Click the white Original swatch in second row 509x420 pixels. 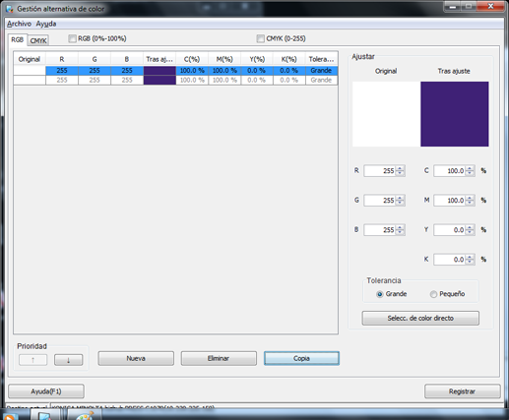point(30,80)
